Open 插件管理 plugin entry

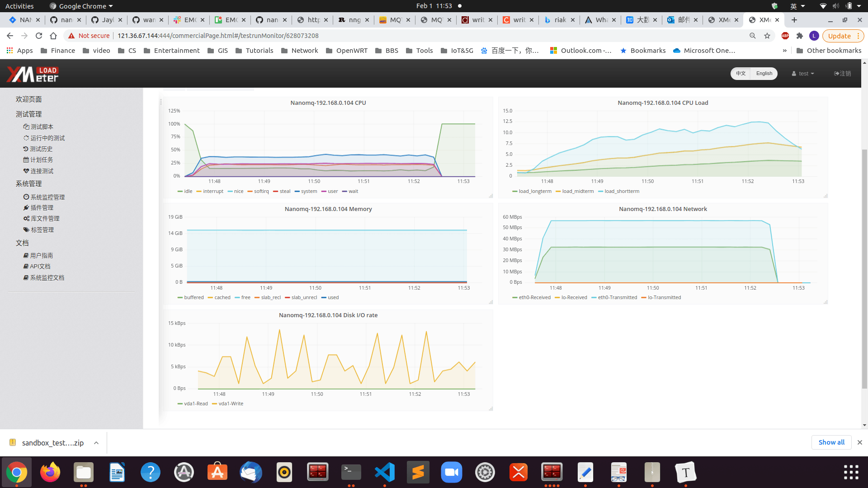coord(42,208)
